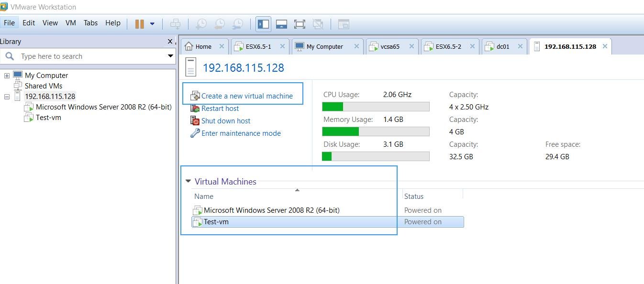Close the My Computer tab

[x=356, y=46]
